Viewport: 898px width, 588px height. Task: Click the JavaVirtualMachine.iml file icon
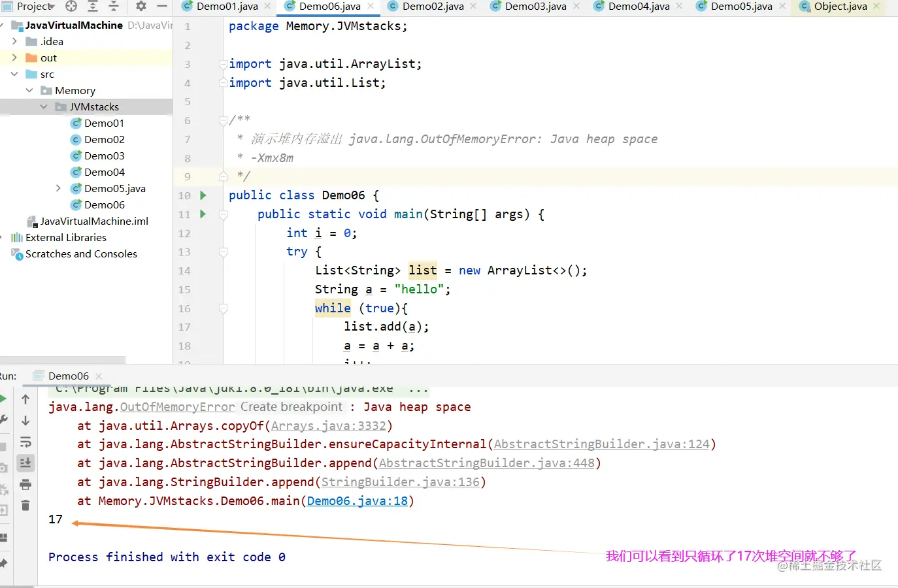[31, 221]
